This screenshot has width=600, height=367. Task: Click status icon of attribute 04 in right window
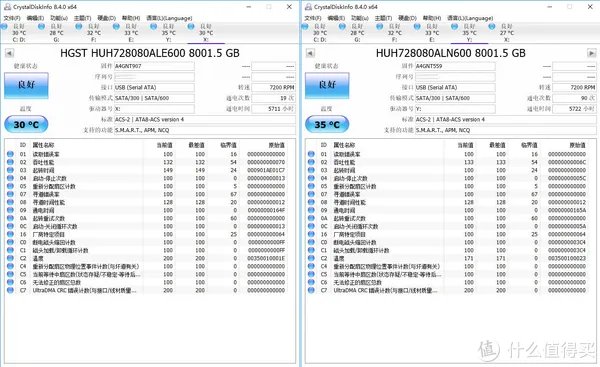click(311, 178)
